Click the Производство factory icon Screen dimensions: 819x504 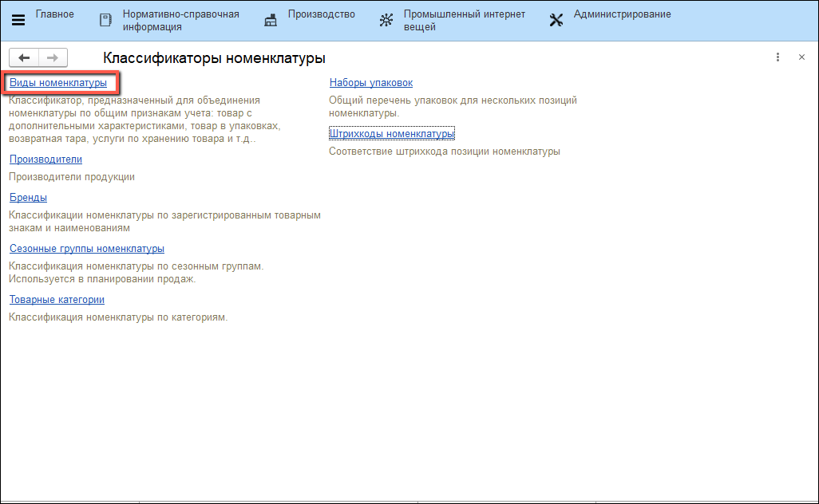[271, 21]
